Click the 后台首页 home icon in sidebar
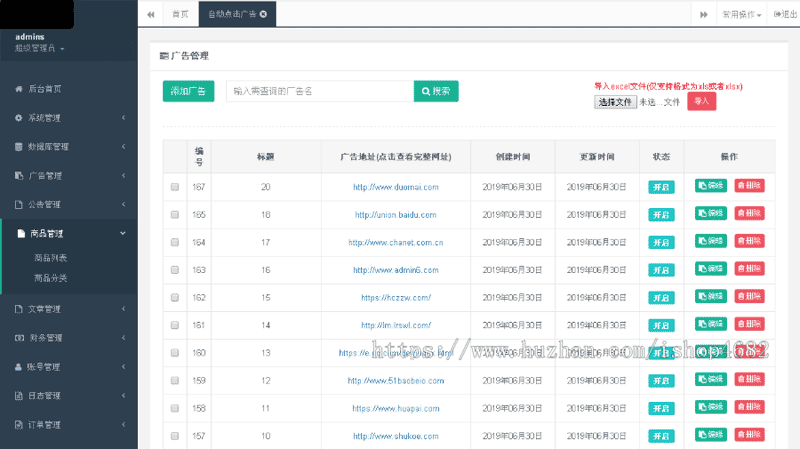The image size is (800, 449). tap(19, 89)
